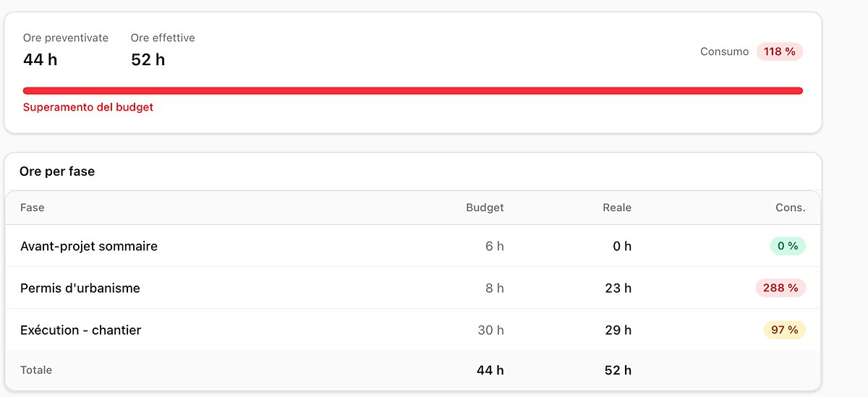Click the 'Ore per fase' heading
The height and width of the screenshot is (397, 868).
pyautogui.click(x=57, y=171)
